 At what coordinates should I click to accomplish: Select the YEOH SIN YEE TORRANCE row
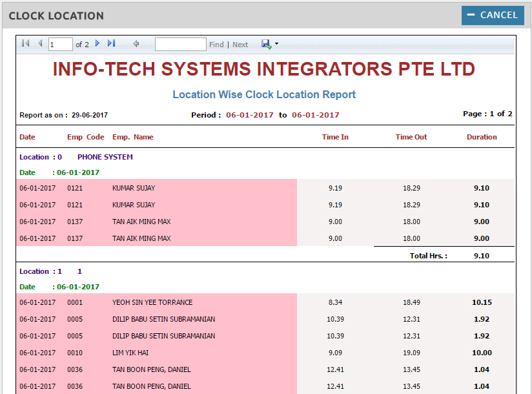tap(152, 302)
